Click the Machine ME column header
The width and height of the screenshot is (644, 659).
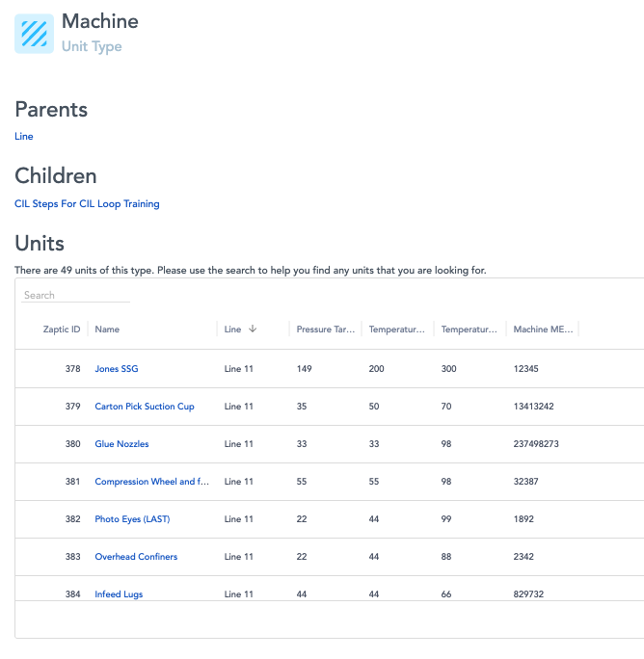click(x=543, y=329)
